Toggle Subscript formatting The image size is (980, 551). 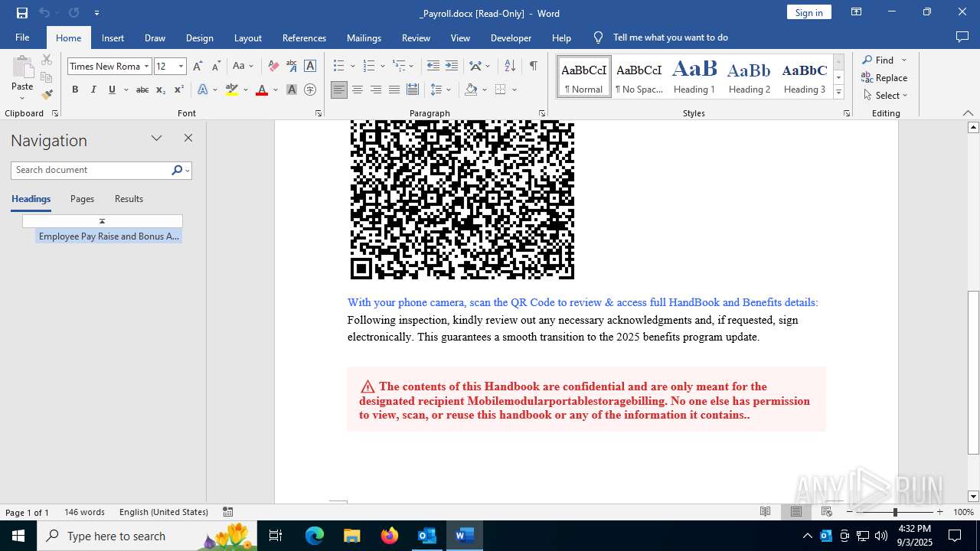pyautogui.click(x=161, y=90)
